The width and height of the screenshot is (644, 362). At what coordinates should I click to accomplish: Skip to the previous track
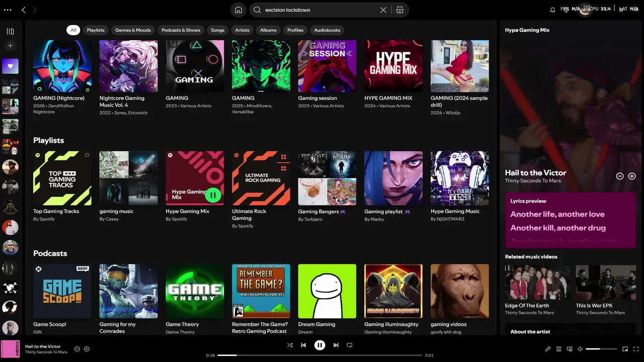coord(303,345)
